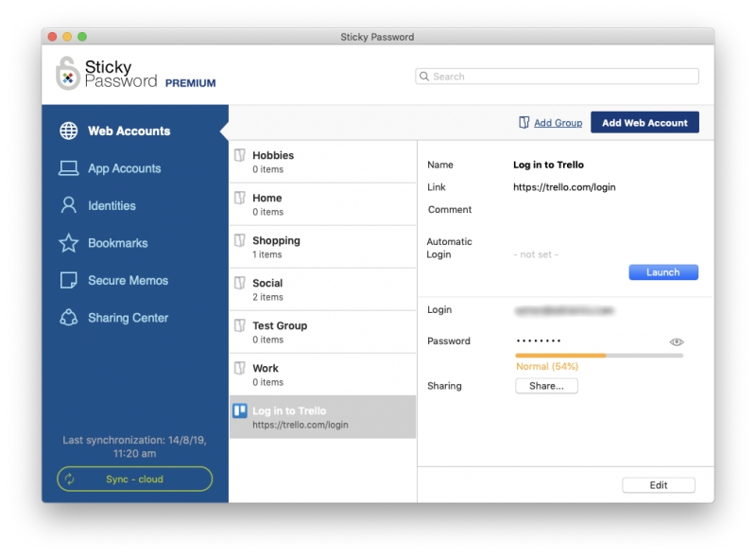Click the Hobbies group icon
The image size is (756, 558).
point(240,155)
